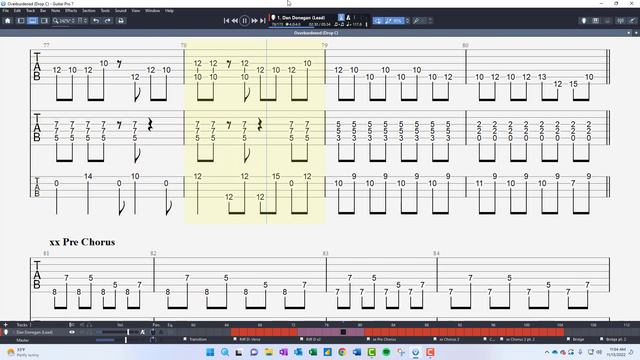Redo the last action
640x360 pixels.
pos(108,20)
